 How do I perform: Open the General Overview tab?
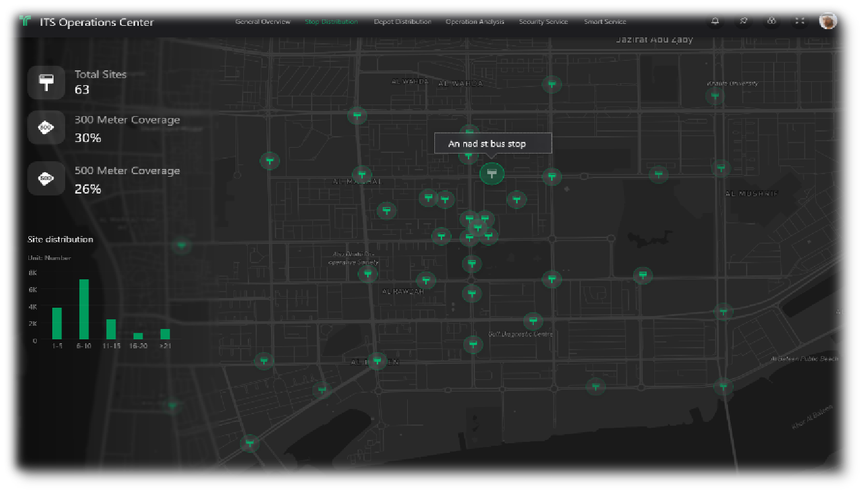pos(263,22)
